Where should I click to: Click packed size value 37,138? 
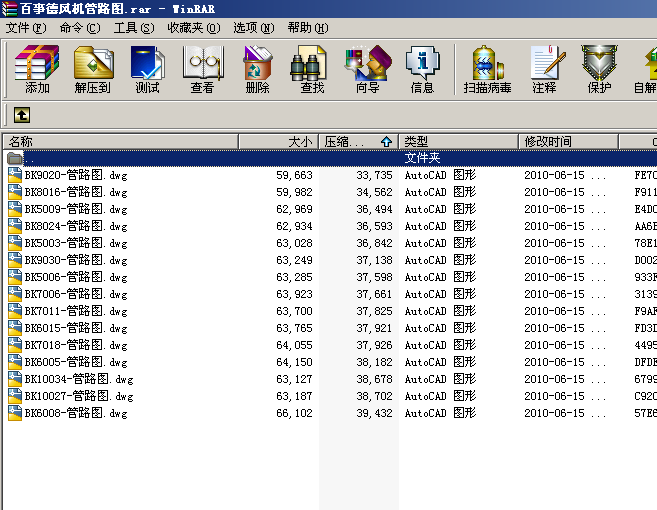pyautogui.click(x=374, y=260)
